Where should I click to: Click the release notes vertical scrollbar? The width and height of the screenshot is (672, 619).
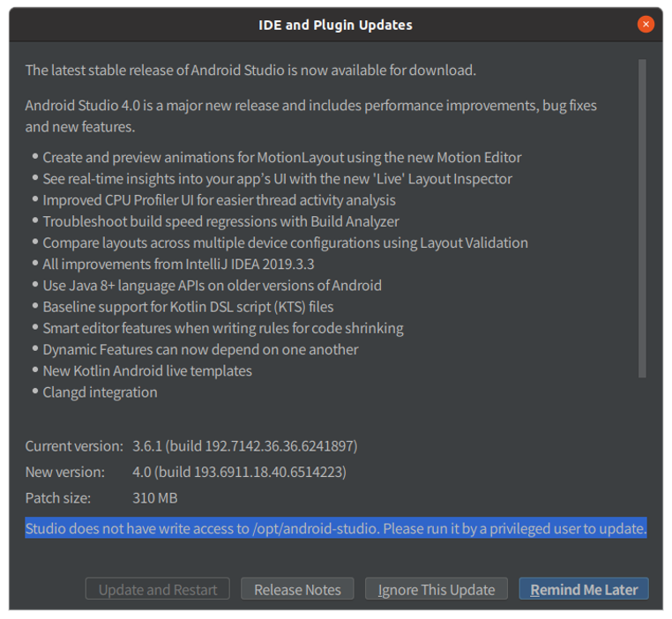pos(642,219)
